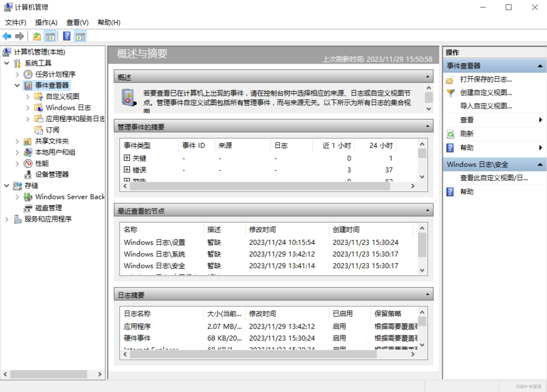The width and height of the screenshot is (547, 392).
Task: Click the Back arrow toolbar icon
Action: pos(7,36)
